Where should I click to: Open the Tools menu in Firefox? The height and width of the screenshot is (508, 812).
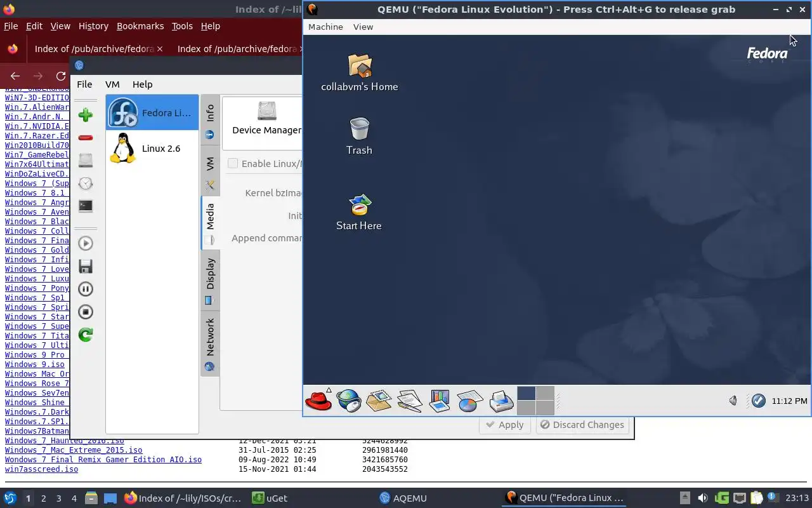pos(182,26)
